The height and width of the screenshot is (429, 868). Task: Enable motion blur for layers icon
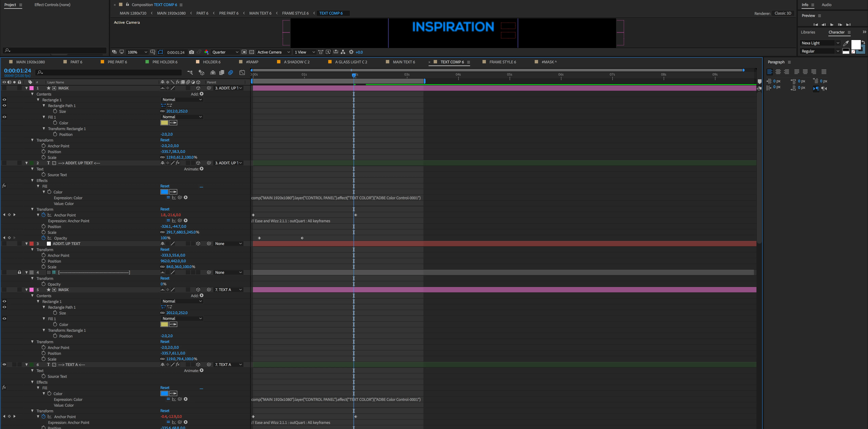coord(231,72)
